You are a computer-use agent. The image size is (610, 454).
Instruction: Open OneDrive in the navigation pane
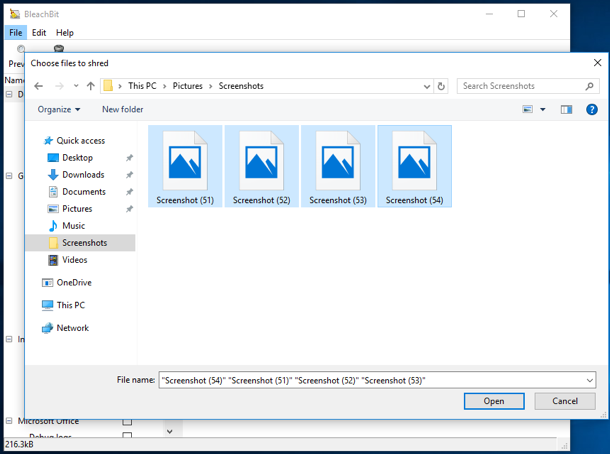[73, 283]
